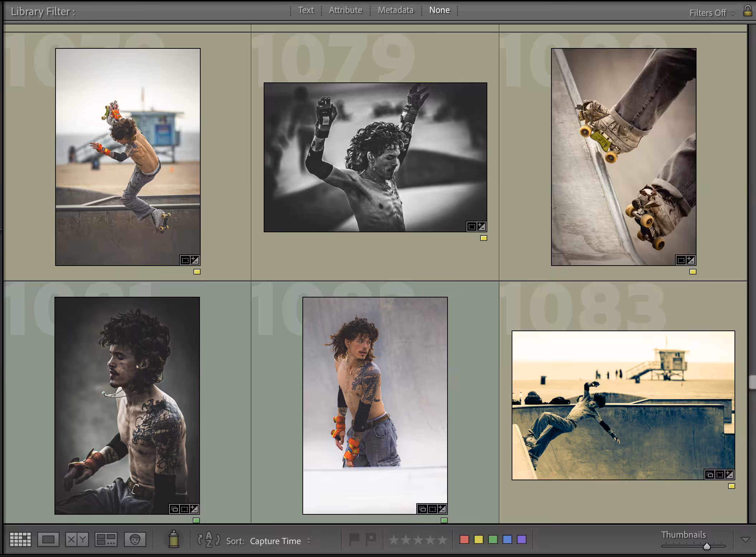Apply the yellow color label
Screen dimensions: 756x557
[479, 539]
